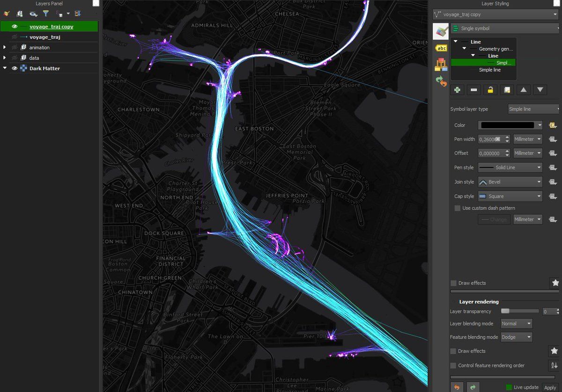Open the manage map themes eye icon
This screenshot has height=392, width=562.
[x=33, y=14]
